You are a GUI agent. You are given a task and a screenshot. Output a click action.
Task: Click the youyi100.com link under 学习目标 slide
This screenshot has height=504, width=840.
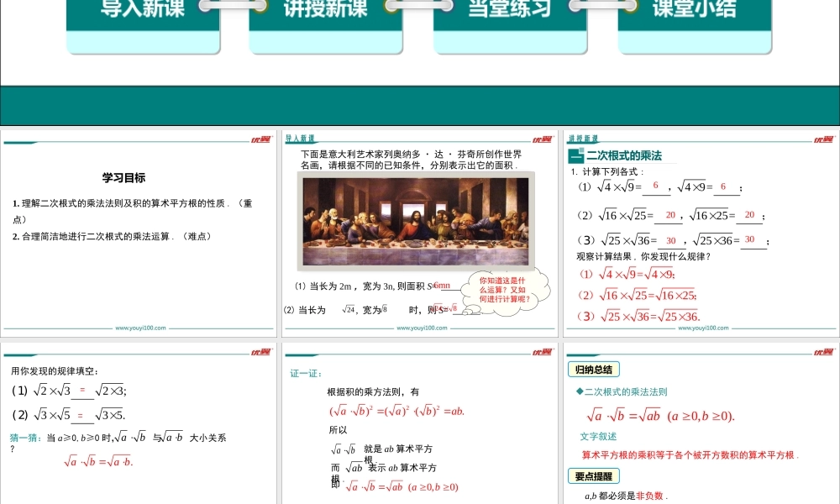[139, 328]
